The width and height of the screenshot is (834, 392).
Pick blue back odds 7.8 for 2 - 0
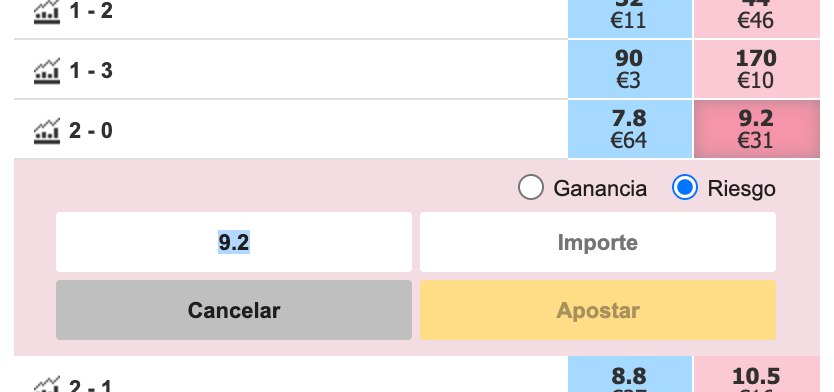629,129
